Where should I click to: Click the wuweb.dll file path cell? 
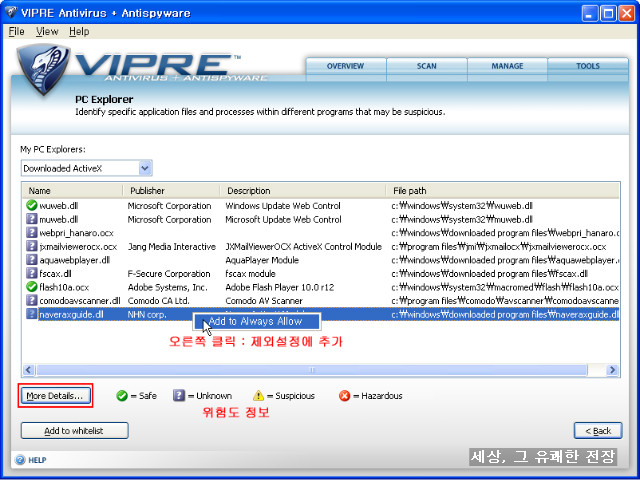point(462,206)
